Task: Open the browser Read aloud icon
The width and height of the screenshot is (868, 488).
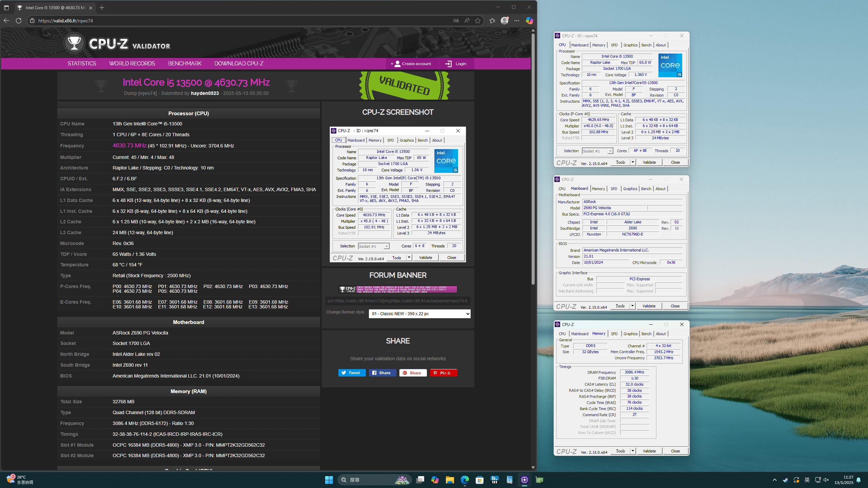Action: pos(467,21)
